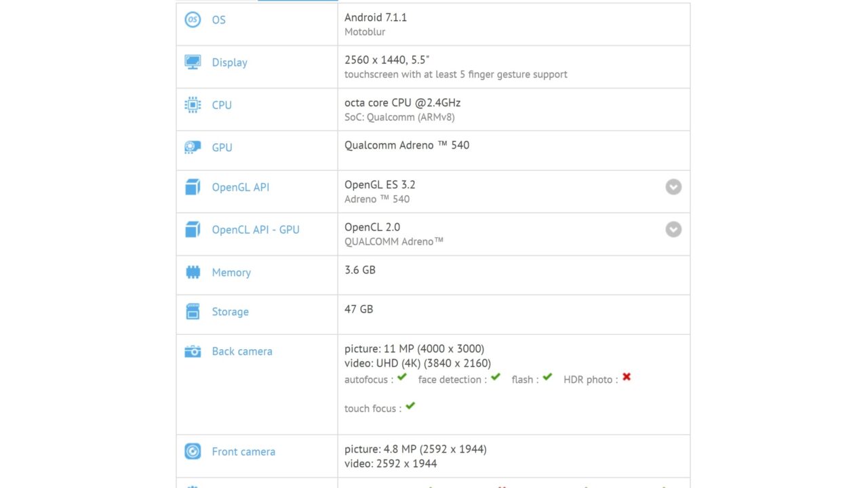Click the OpenCL API - GPU label
This screenshot has height=488, width=868.
(x=256, y=230)
